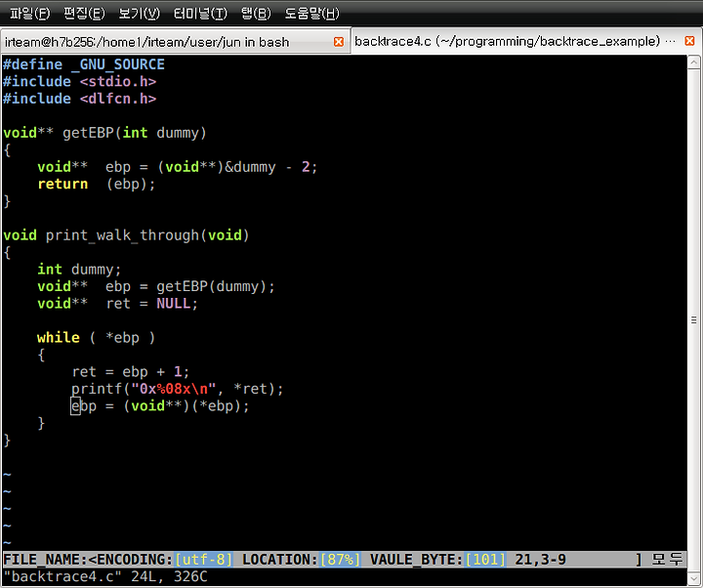Viewport: 703px width, 588px height.
Task: Click the printf "0x%08x\n" line
Action: pyautogui.click(x=178, y=389)
